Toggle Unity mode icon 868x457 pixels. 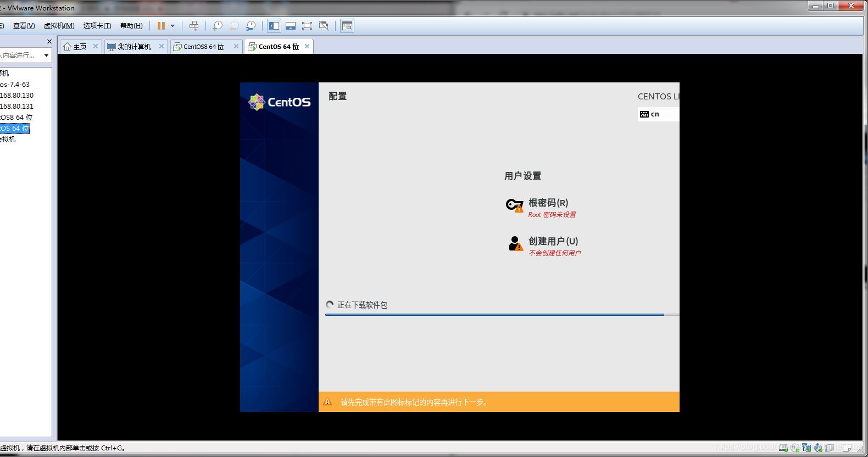tap(324, 26)
